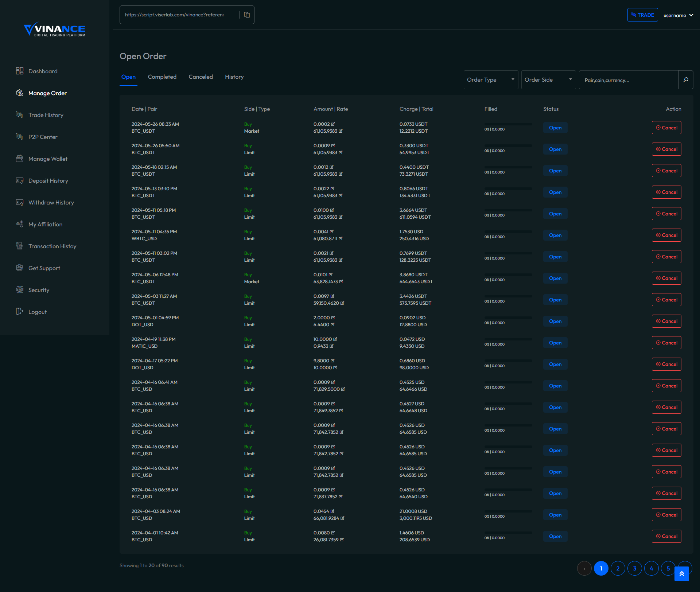Expand the Order Type dropdown
The width and height of the screenshot is (700, 592).
point(491,80)
